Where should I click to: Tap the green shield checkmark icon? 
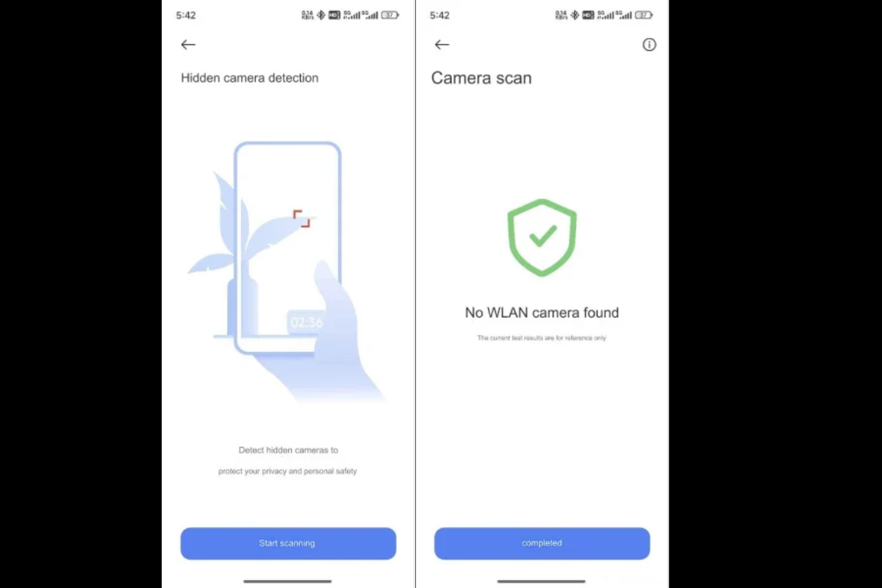(x=542, y=237)
